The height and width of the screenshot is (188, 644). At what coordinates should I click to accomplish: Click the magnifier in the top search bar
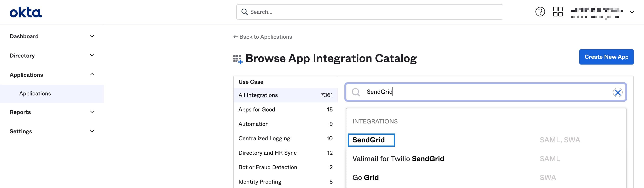coord(244,12)
